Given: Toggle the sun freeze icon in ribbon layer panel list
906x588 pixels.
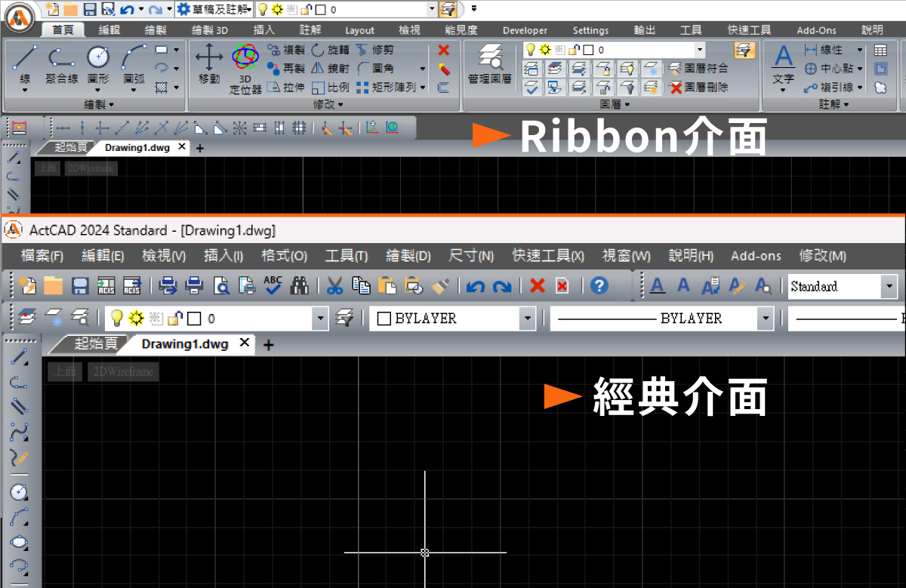Looking at the screenshot, I should point(544,50).
